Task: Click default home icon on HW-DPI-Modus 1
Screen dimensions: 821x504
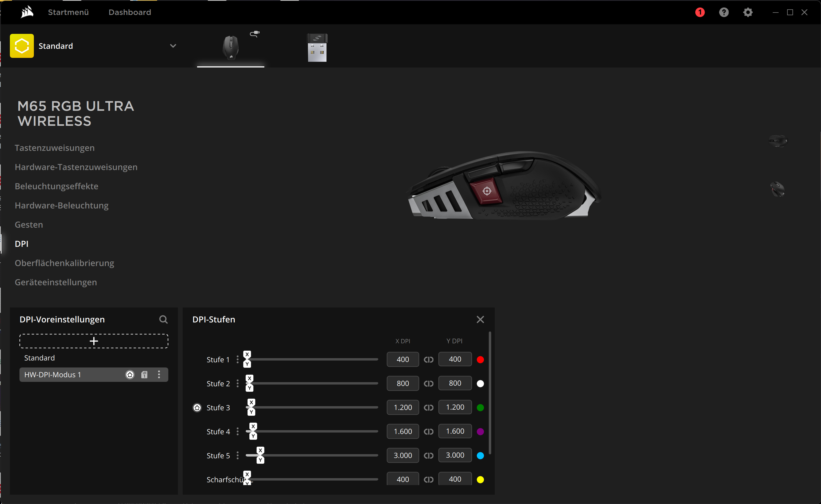Action: coord(130,375)
